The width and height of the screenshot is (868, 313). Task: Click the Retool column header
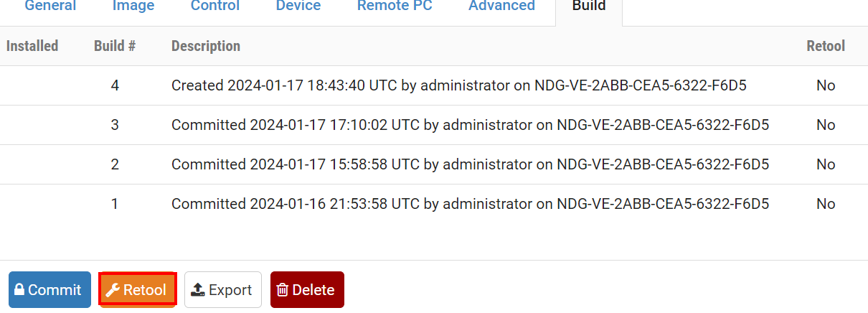pos(826,46)
